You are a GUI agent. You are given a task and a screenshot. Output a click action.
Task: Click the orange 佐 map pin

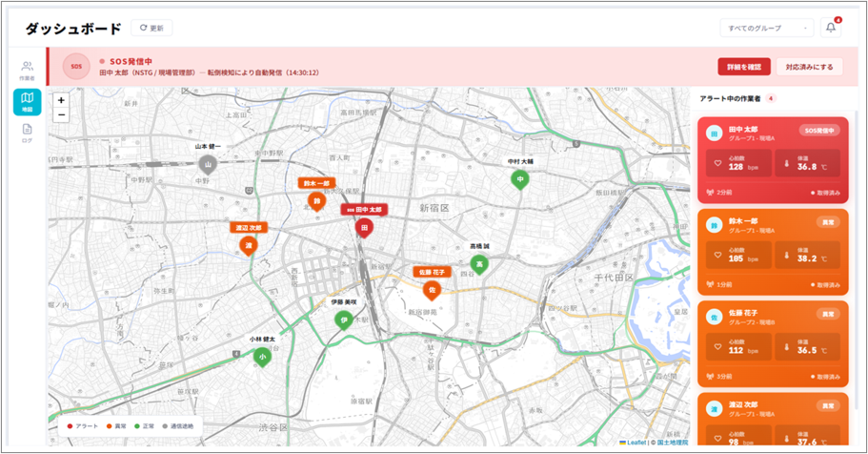[x=432, y=290]
